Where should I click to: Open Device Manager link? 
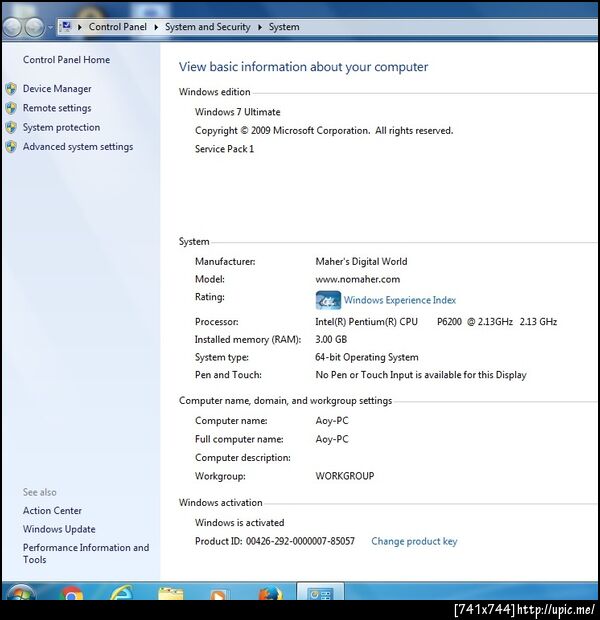57,89
